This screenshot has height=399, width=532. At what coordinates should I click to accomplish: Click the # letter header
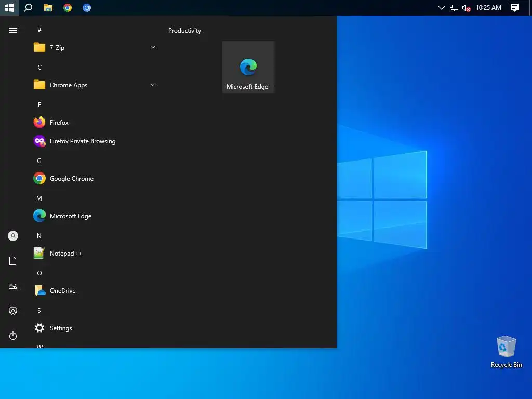pyautogui.click(x=39, y=30)
